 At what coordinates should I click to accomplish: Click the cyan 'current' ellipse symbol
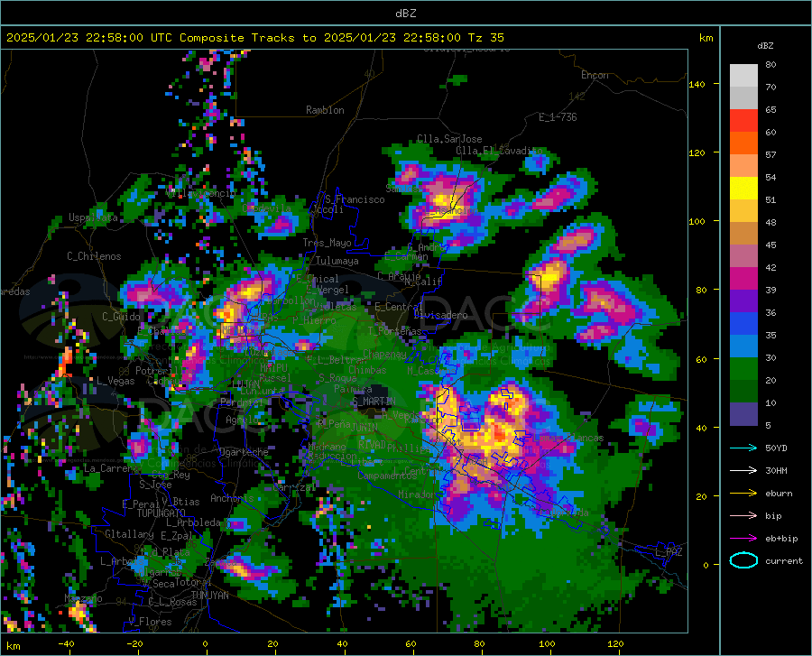[x=743, y=560]
